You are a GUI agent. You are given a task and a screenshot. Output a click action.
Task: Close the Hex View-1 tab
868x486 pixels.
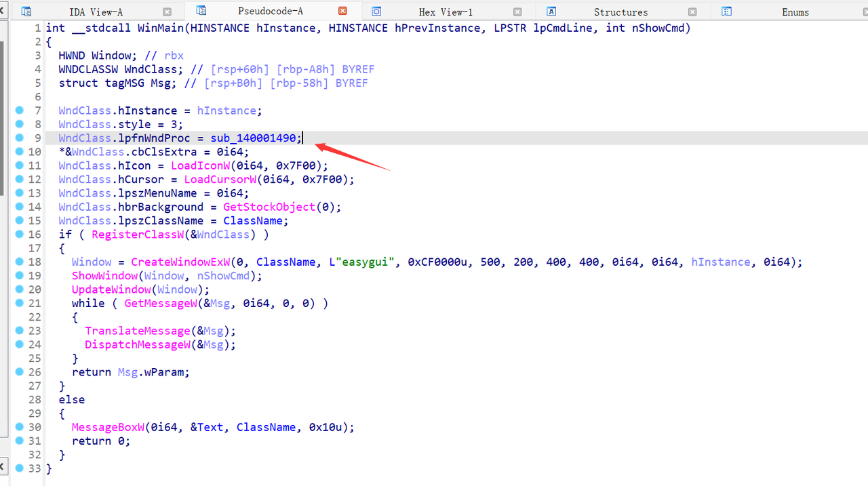click(x=517, y=12)
